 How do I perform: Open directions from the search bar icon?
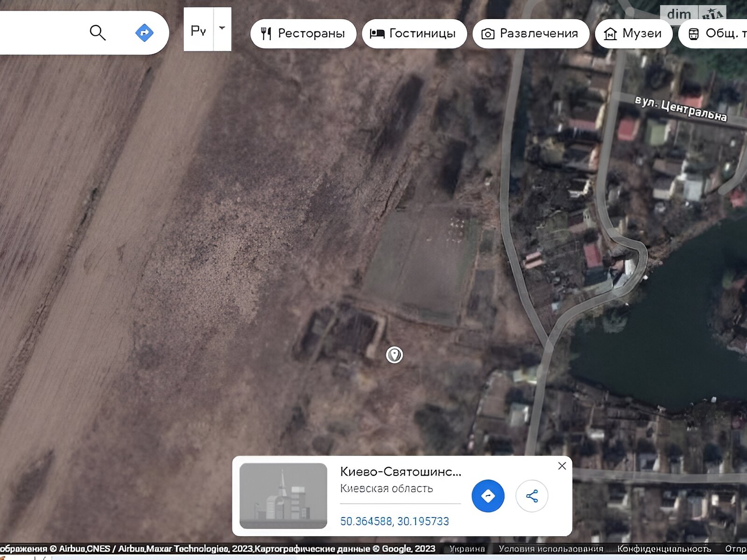(x=144, y=33)
